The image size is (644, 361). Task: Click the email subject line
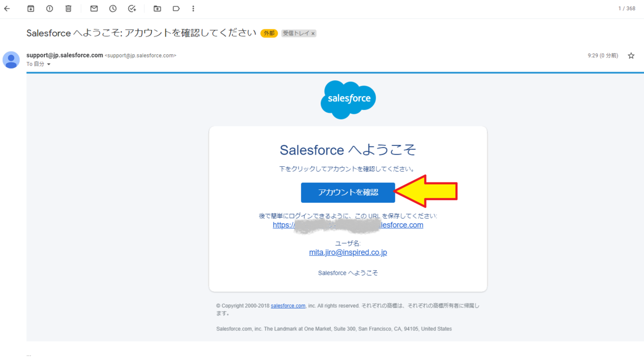pos(142,33)
